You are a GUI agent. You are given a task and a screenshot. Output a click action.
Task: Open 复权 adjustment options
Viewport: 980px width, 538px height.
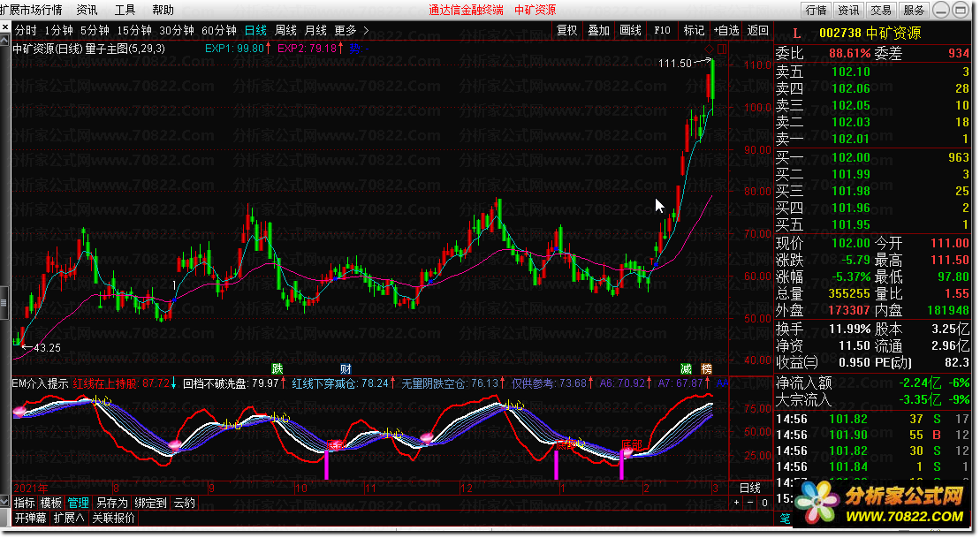(566, 31)
